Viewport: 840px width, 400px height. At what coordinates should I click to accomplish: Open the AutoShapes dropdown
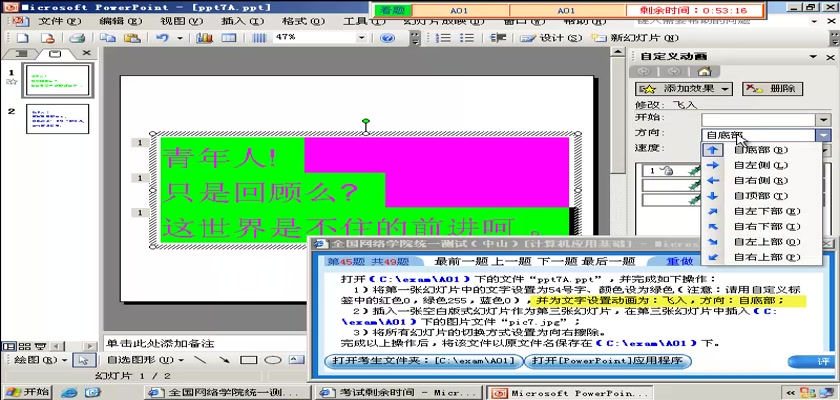click(x=145, y=360)
